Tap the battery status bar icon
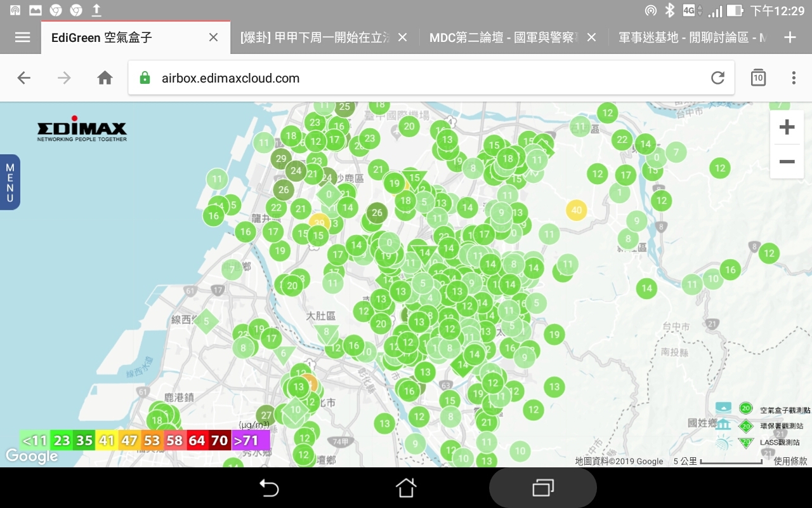This screenshot has width=812, height=508. pos(735,10)
